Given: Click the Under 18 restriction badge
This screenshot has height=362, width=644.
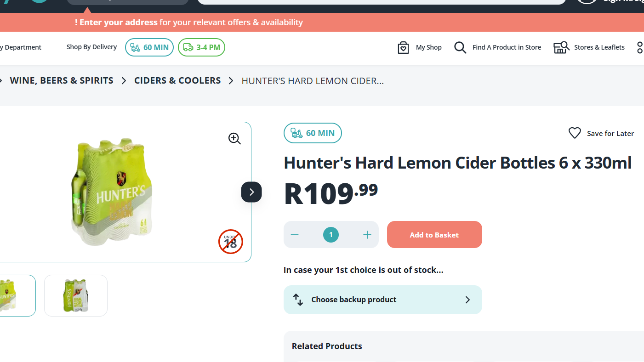Looking at the screenshot, I should click(x=230, y=242).
